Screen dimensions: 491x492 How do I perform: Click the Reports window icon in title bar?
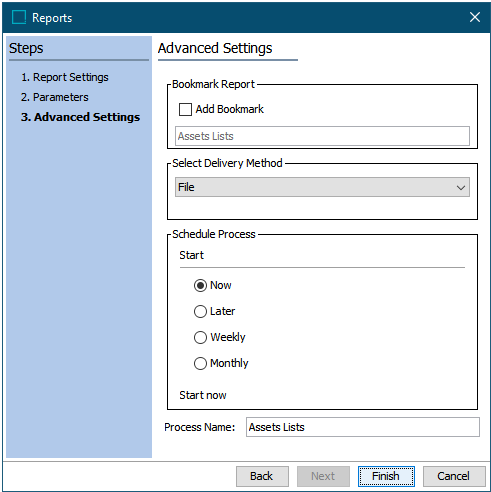coord(19,17)
